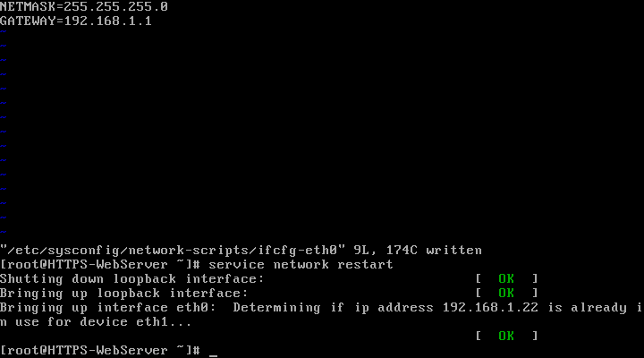
Task: Click the OK status for shutting down loopback
Action: [506, 278]
